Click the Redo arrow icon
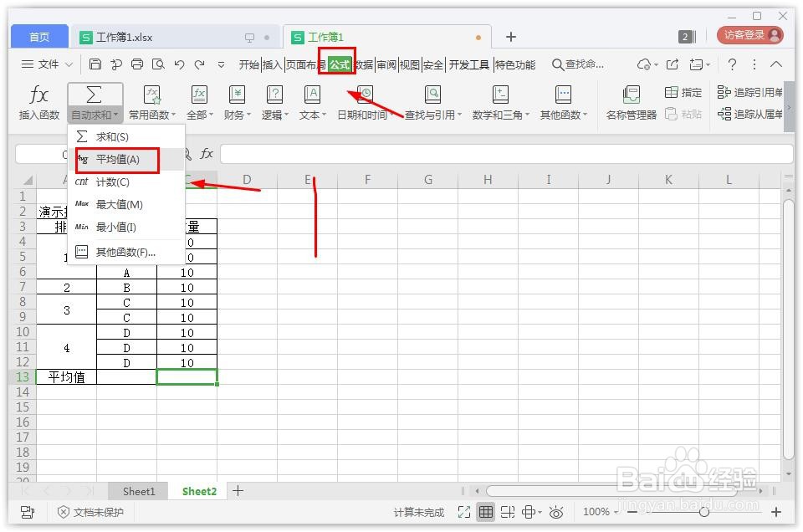 (x=200, y=64)
